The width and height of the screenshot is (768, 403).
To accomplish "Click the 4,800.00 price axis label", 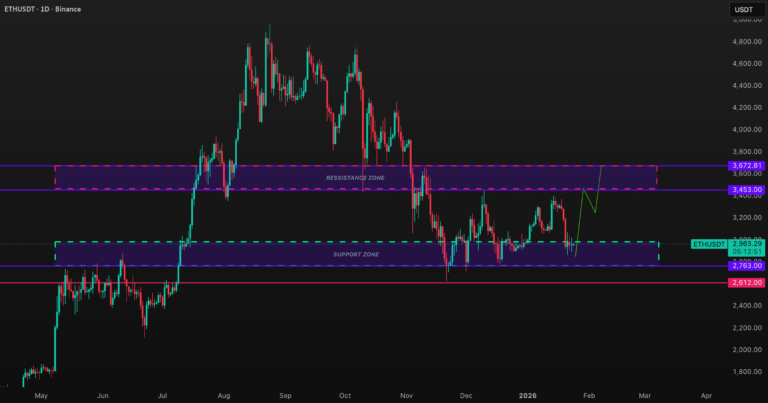I will [x=747, y=42].
